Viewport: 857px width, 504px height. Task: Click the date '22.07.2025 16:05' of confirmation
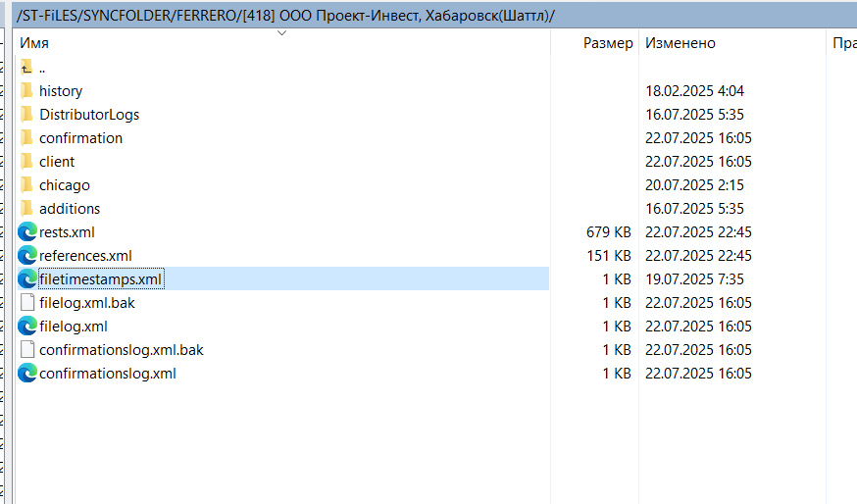tap(698, 137)
